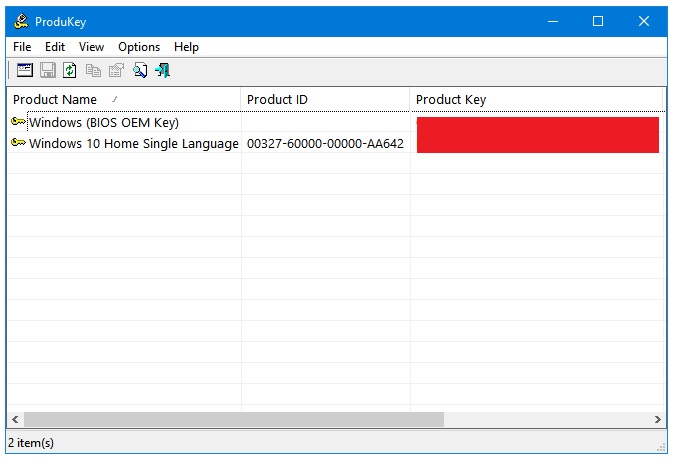Sort by the Product Name column header
Image resolution: width=675 pixels, height=460 pixels.
click(x=124, y=99)
